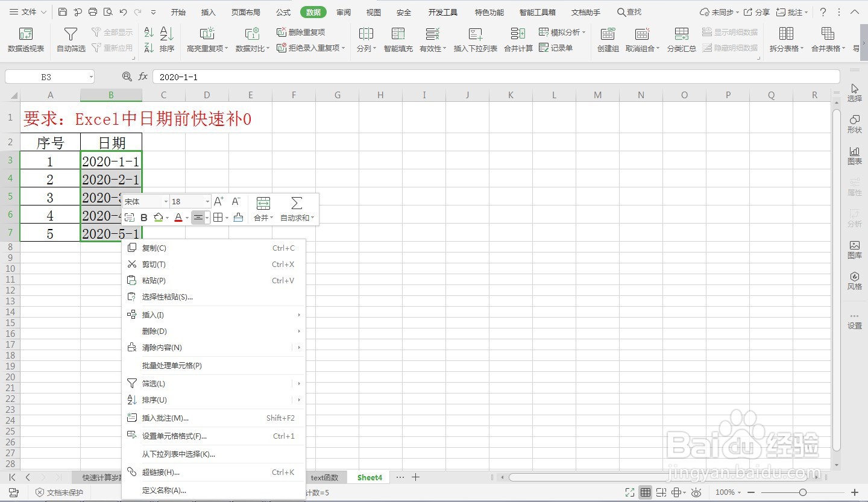868x502 pixels.
Task: Open the 形状 shapes side panel
Action: [855, 124]
